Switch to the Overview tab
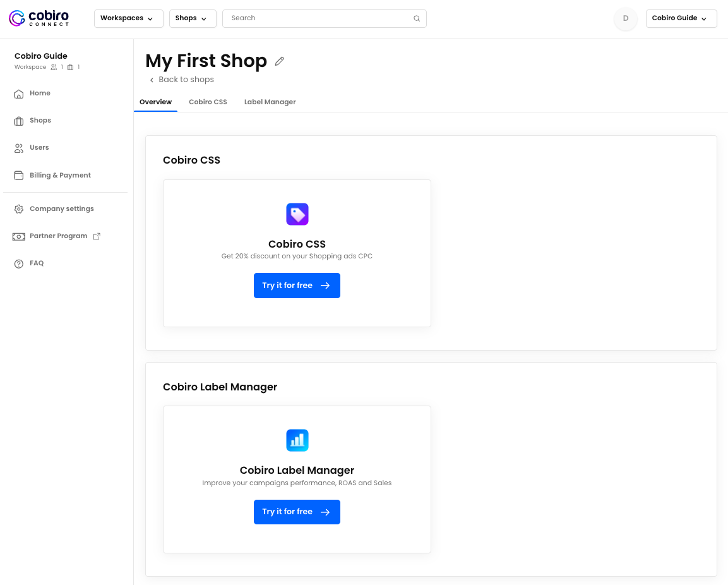 (x=155, y=102)
